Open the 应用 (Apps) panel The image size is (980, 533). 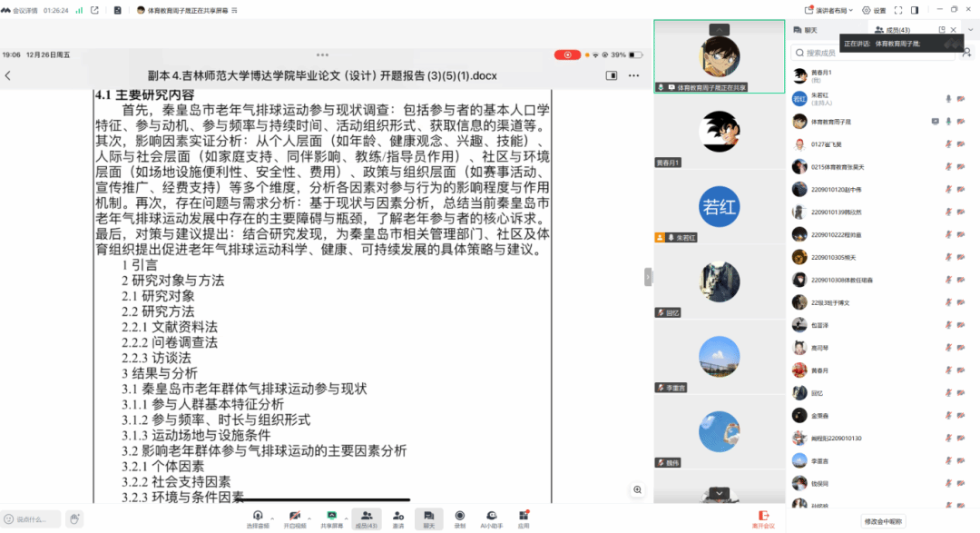(524, 518)
